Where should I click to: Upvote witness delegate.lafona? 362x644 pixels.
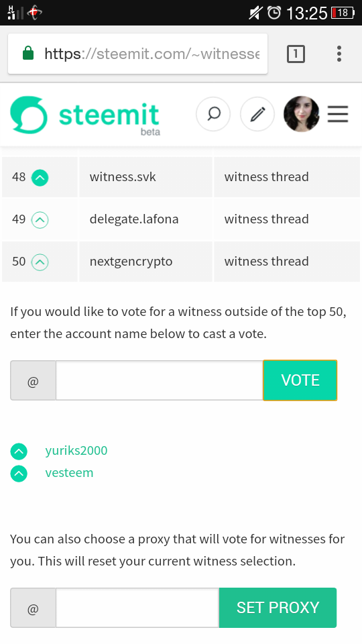tap(40, 220)
